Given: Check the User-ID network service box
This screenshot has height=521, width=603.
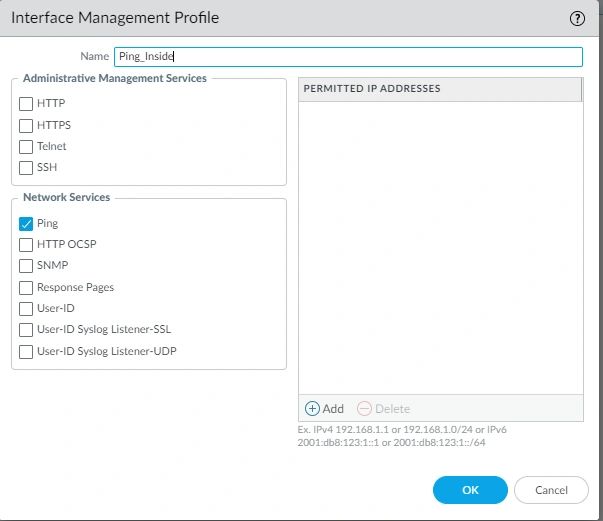Looking at the screenshot, I should 27,308.
